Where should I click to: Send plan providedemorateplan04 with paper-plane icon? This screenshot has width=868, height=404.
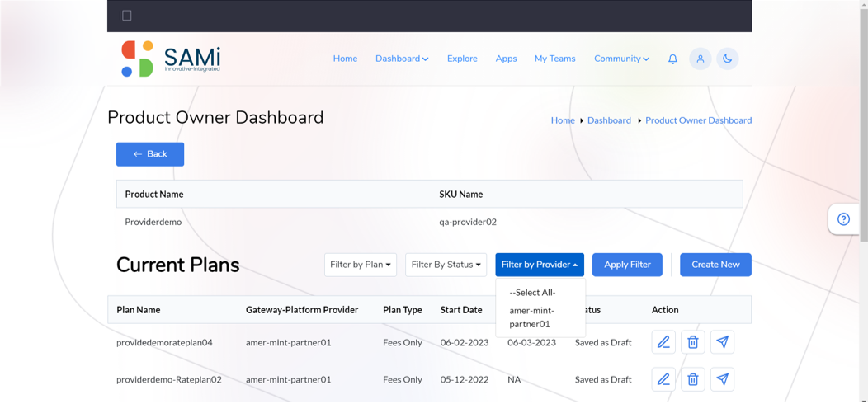click(722, 342)
